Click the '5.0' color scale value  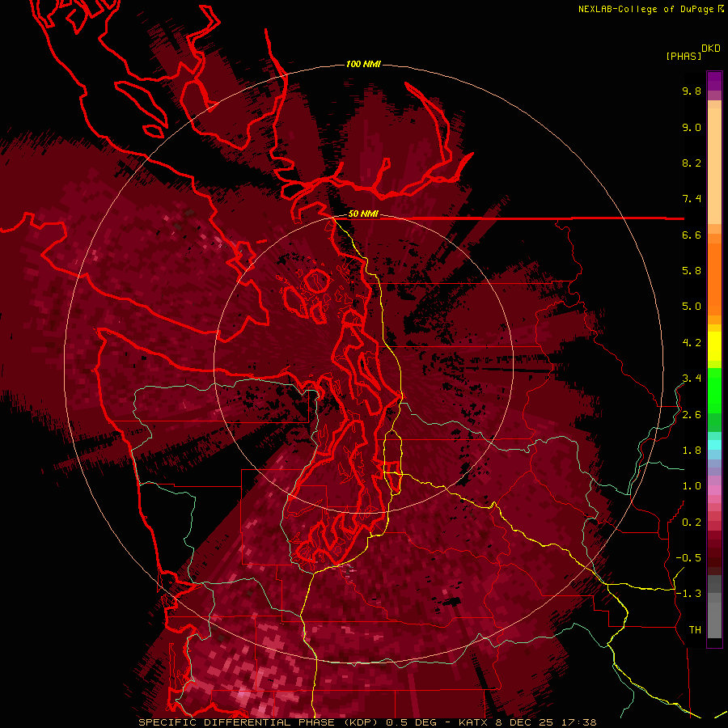tap(692, 307)
